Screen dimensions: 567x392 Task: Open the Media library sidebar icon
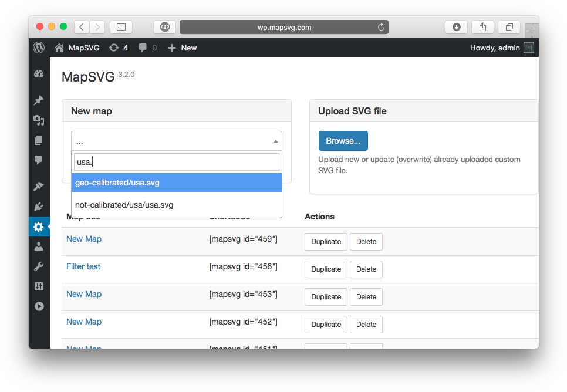point(39,120)
